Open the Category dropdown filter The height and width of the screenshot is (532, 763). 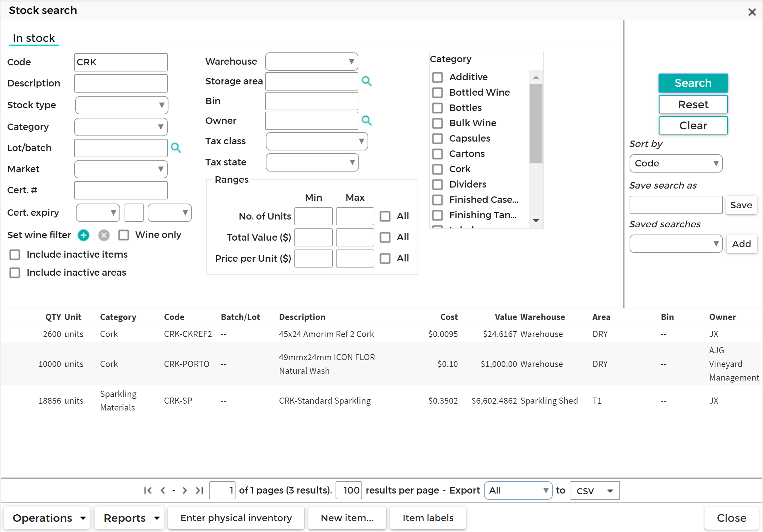(121, 127)
